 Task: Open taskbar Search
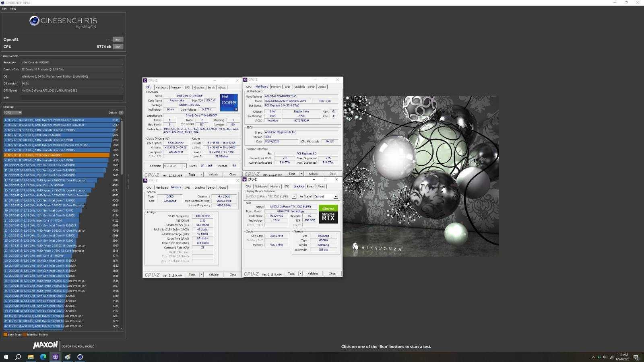[18, 357]
